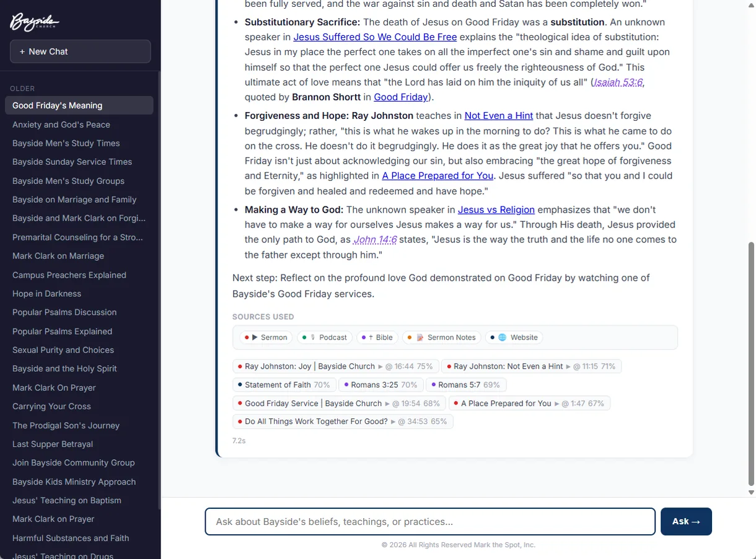Open Bayside on Marriage and Family chat
Screen dimensions: 756x559
(x=79, y=200)
